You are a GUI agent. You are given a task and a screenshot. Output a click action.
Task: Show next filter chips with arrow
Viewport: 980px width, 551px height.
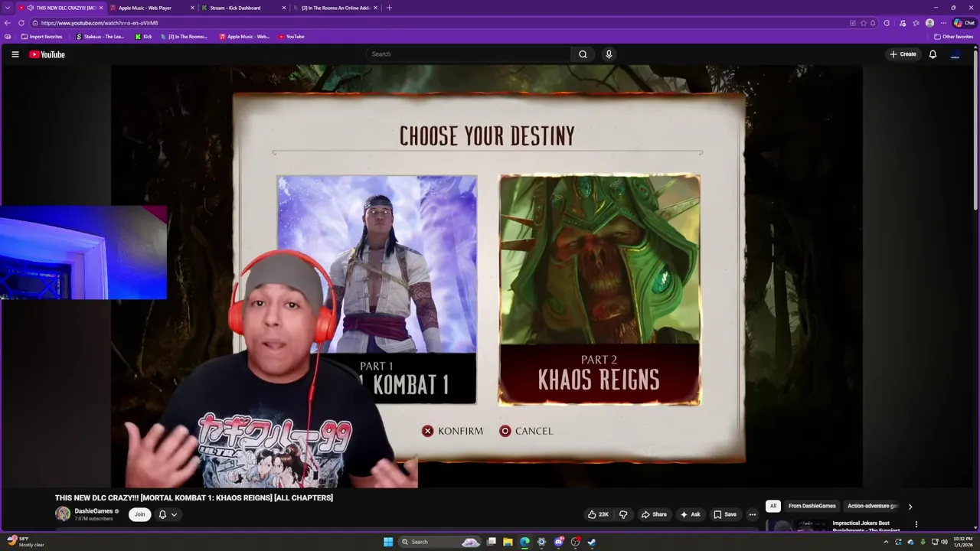pos(910,506)
